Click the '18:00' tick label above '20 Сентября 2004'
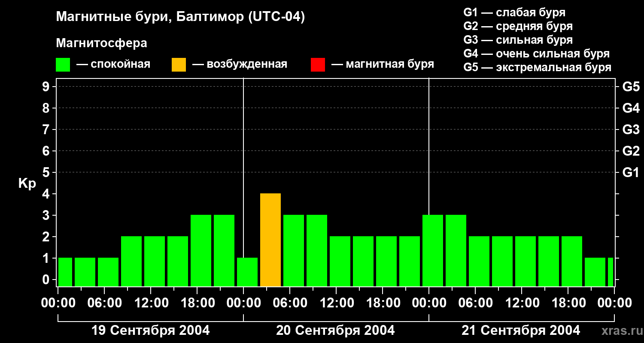 click(x=383, y=303)
